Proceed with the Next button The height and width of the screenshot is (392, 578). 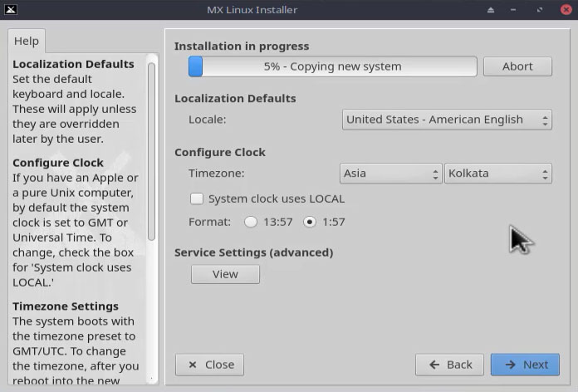pyautogui.click(x=525, y=365)
